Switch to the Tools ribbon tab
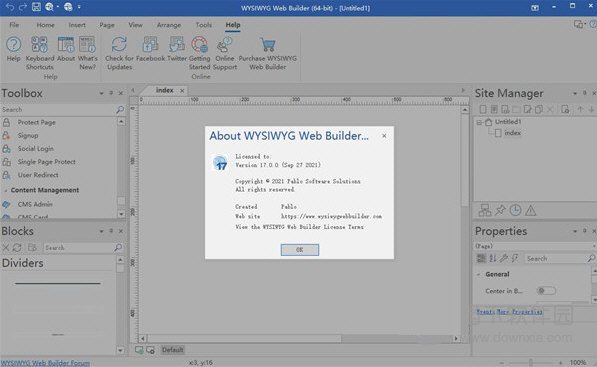597x367 pixels. pos(203,25)
